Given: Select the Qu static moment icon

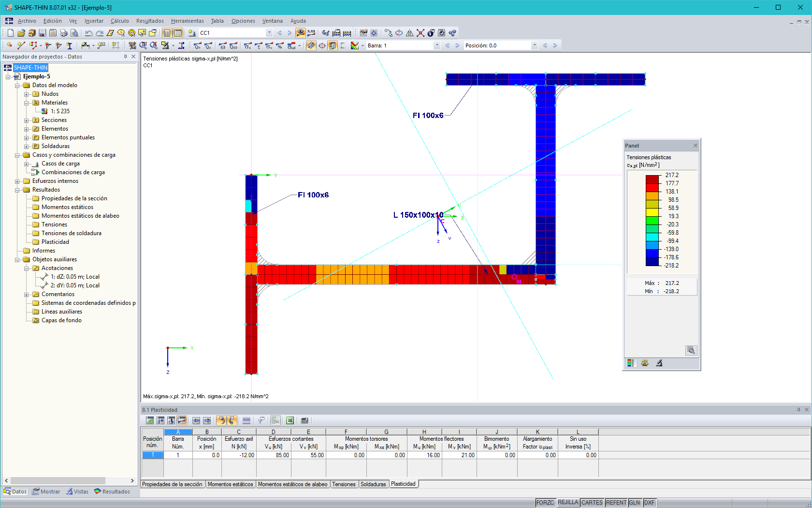Looking at the screenshot, I should coord(197,45).
